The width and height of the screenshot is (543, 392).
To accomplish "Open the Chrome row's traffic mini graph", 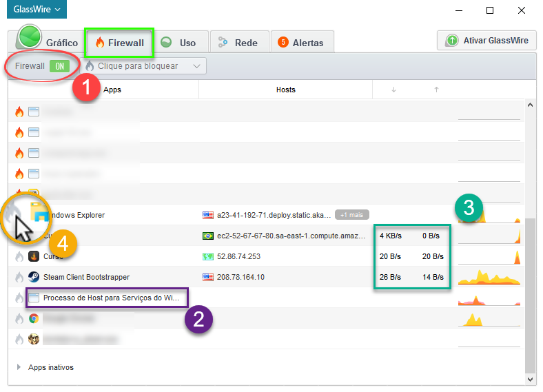I will click(489, 319).
